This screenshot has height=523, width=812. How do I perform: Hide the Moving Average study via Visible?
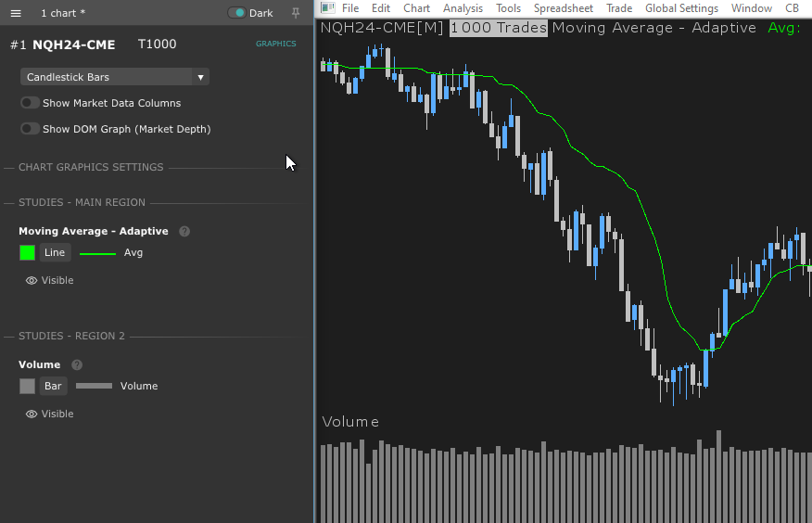(49, 280)
